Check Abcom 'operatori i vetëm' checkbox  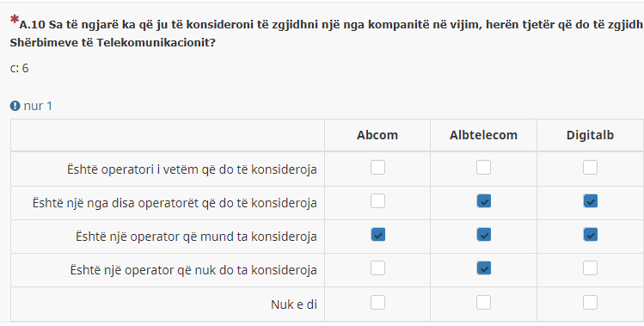pyautogui.click(x=377, y=168)
